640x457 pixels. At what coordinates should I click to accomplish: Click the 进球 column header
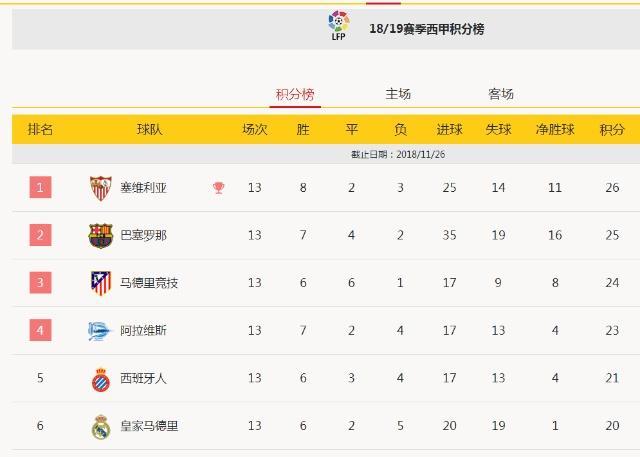coord(450,130)
